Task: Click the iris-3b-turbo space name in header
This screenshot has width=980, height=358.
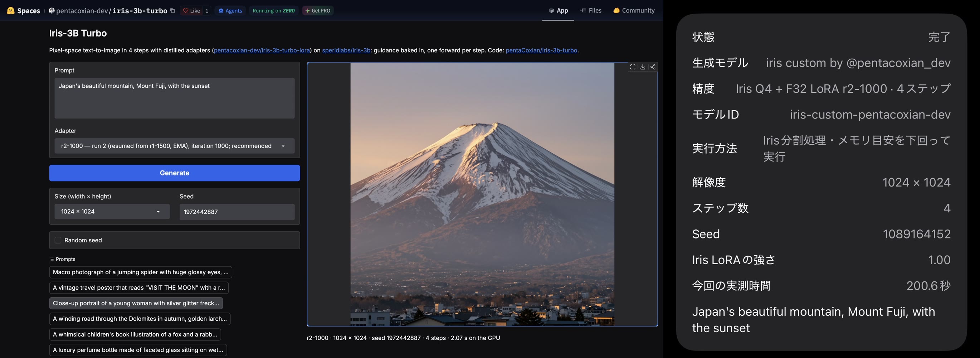Action: click(140, 11)
